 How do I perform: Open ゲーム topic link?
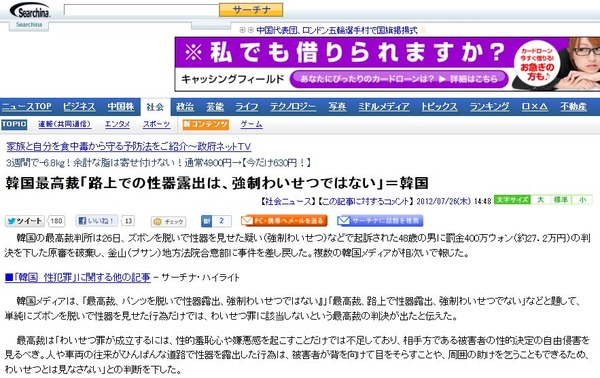[x=251, y=124]
